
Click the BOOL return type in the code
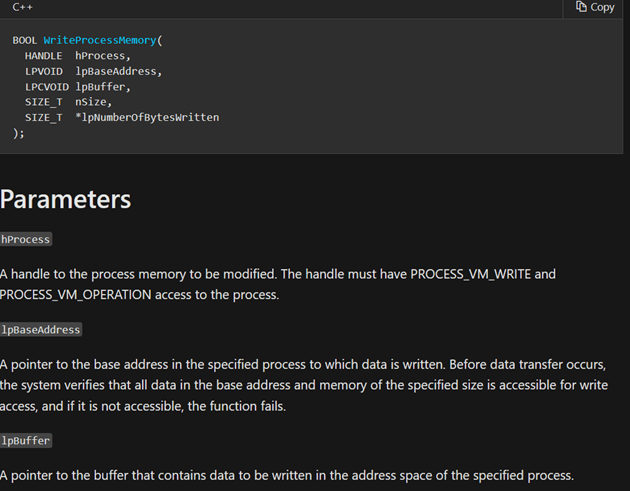click(25, 40)
